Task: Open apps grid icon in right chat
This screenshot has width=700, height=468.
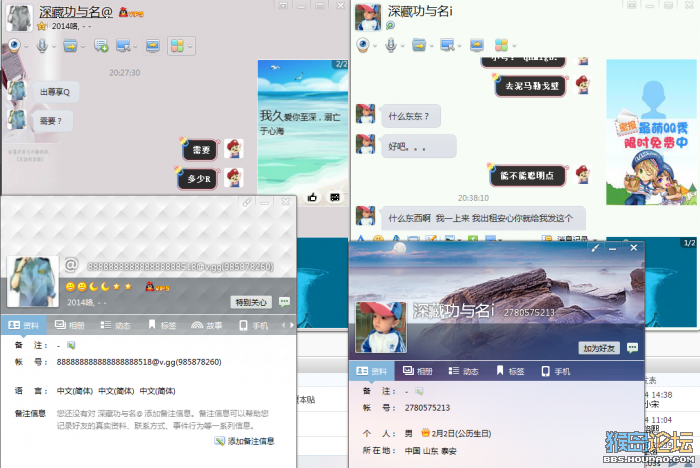Action: (x=501, y=45)
